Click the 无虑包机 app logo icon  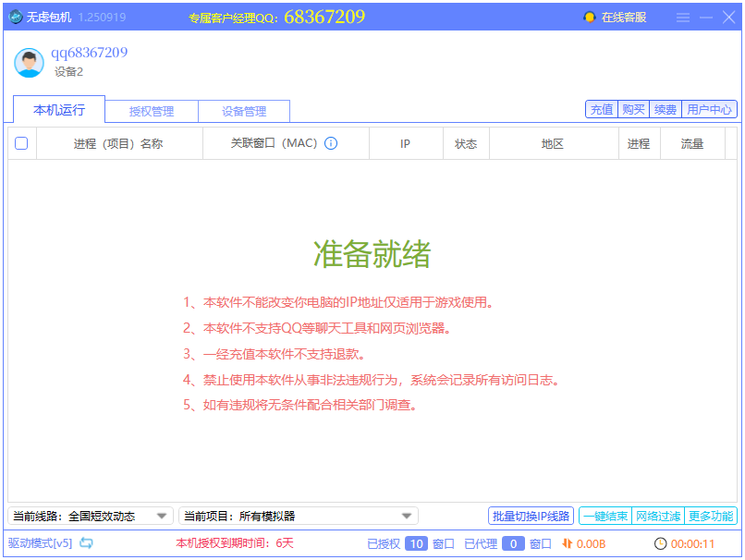coord(16,15)
